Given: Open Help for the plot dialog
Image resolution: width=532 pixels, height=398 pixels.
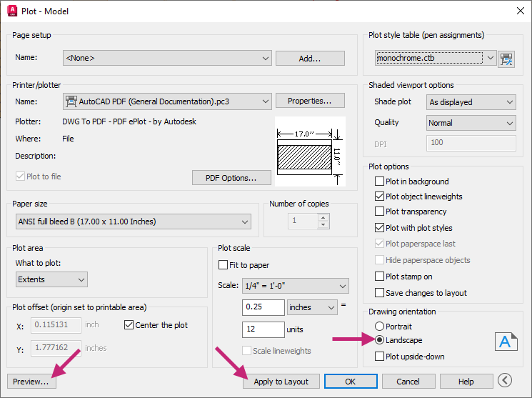Looking at the screenshot, I should (466, 382).
